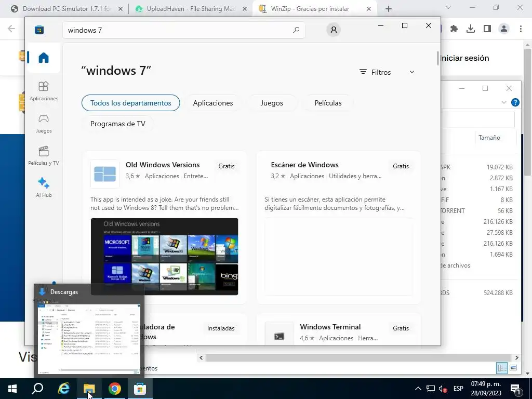This screenshot has height=399, width=532.
Task: Click Chrome back arrow
Action: [11, 29]
